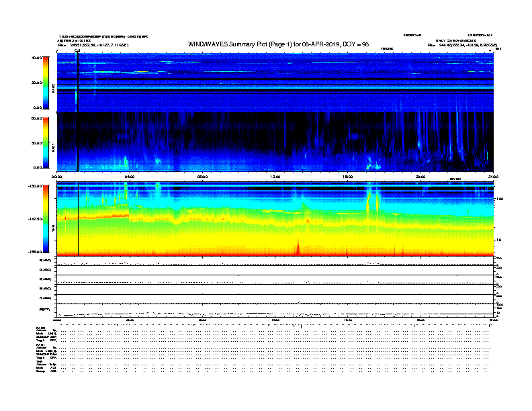The image size is (532, 411).
Task: Click the burst near 04:00 in RAD1 panel
Action: 126,162
